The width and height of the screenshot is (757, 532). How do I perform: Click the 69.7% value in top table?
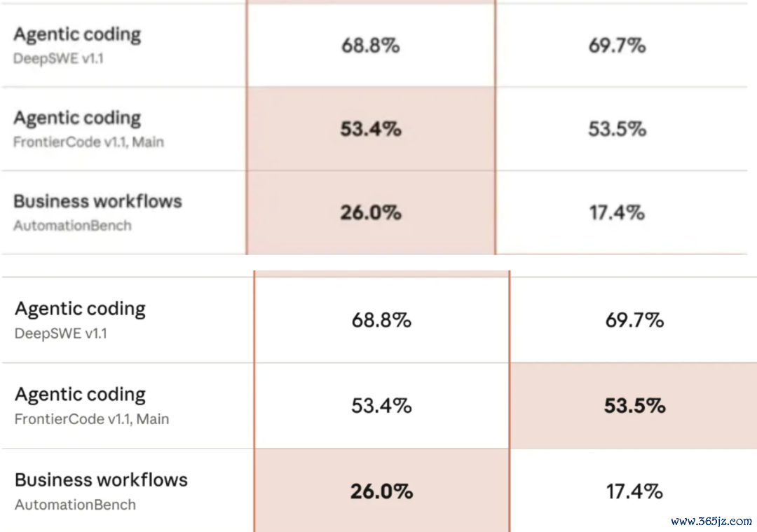pyautogui.click(x=617, y=46)
